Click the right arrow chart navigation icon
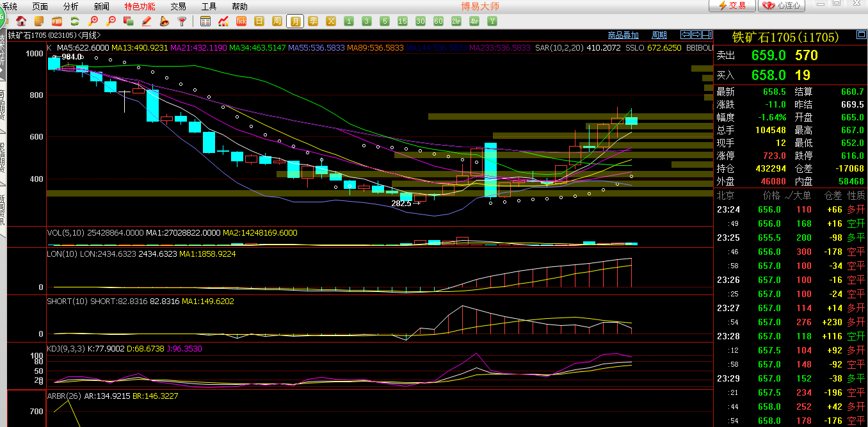868x427 pixels. (x=695, y=35)
